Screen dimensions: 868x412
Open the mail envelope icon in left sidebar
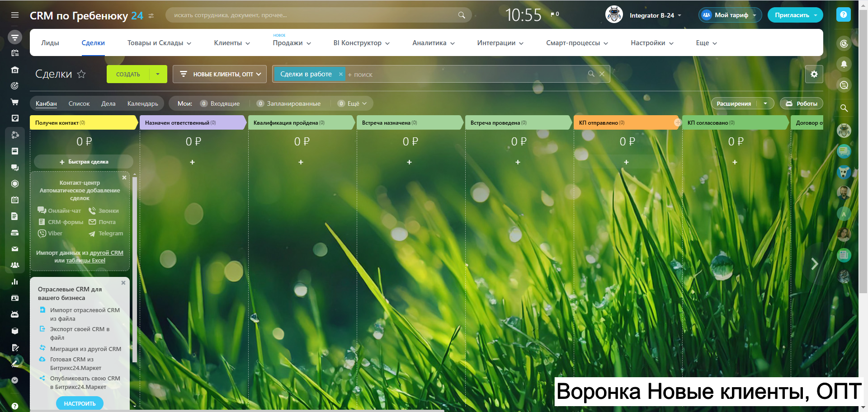tap(15, 249)
